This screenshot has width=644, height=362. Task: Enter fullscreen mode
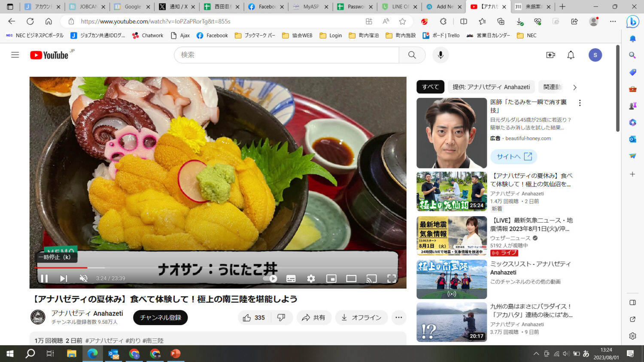point(391,278)
